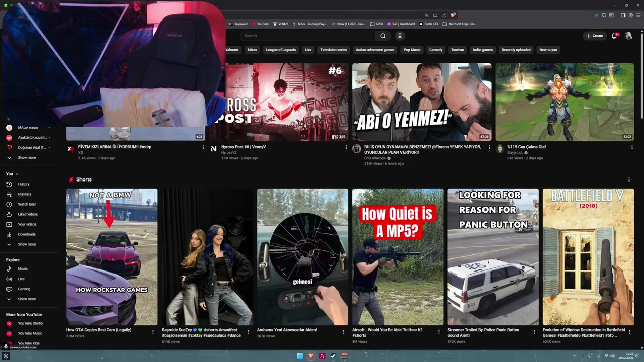Open Steam from the taskbar
644x362 pixels.
pyautogui.click(x=333, y=356)
